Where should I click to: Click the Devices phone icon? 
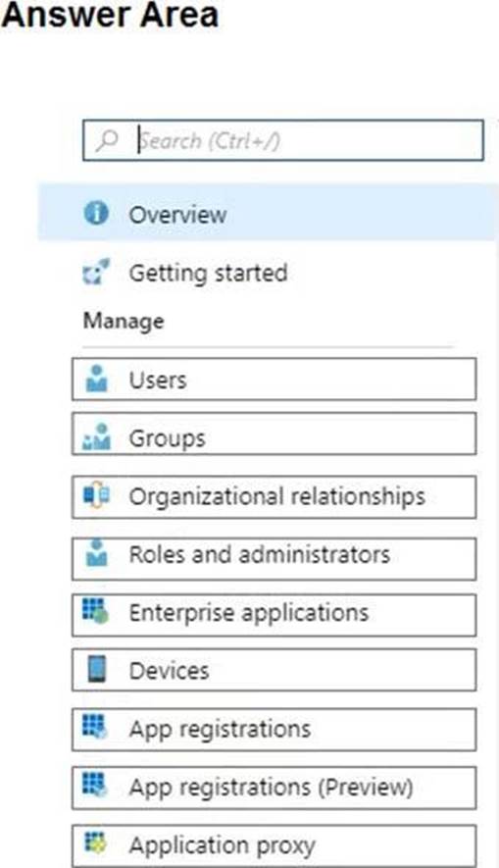click(97, 669)
